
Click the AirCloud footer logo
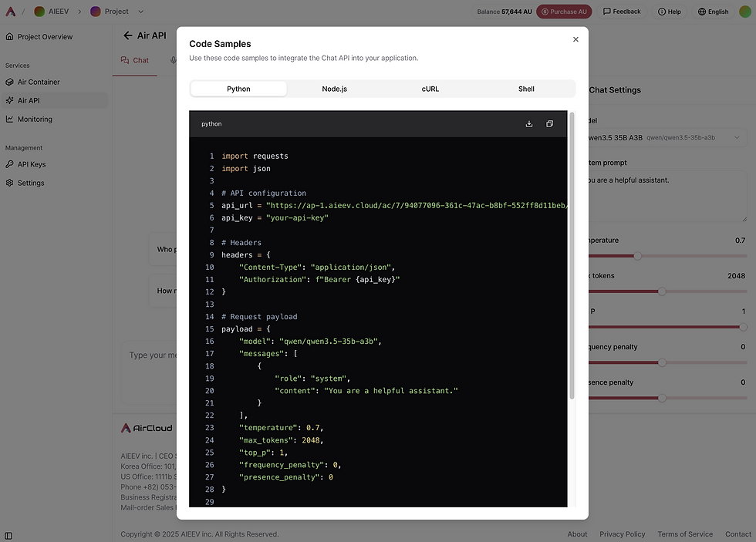(x=147, y=428)
